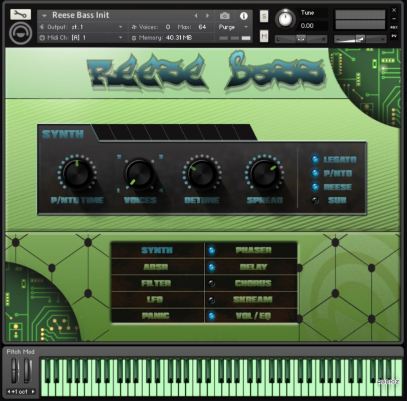Image resolution: width=407 pixels, height=401 pixels.
Task: Click the Reese Bass Init instrument name
Action: [81, 15]
